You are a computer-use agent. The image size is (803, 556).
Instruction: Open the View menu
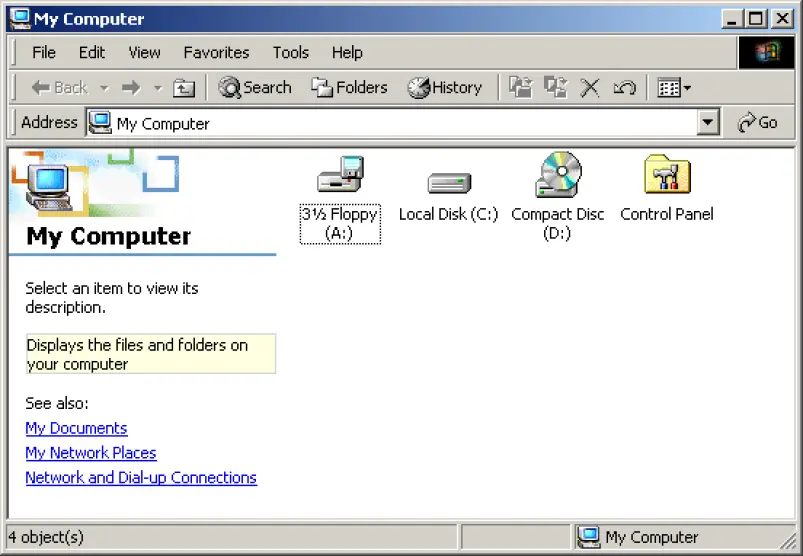coord(144,52)
